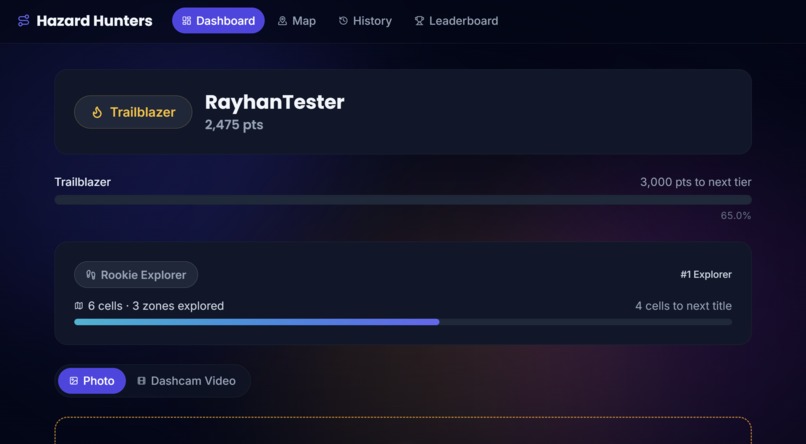Select the Photo upload mode
Viewport: 806px width, 444px height.
pos(92,381)
